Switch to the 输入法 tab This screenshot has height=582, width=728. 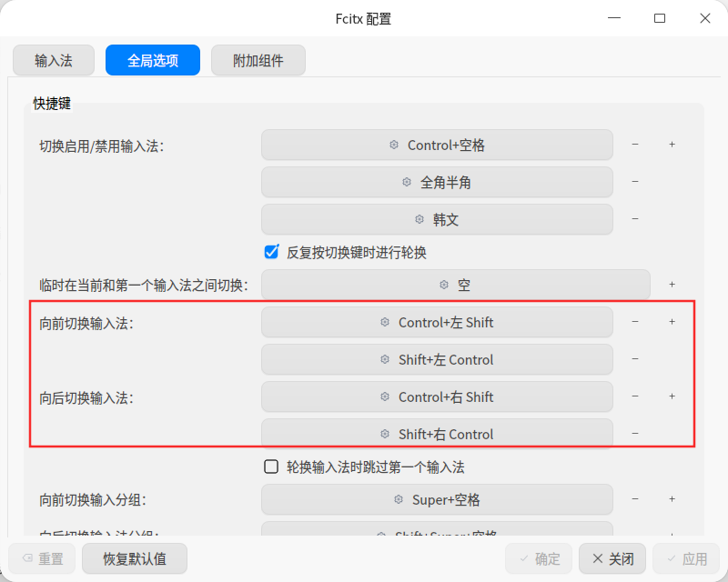[x=54, y=60]
